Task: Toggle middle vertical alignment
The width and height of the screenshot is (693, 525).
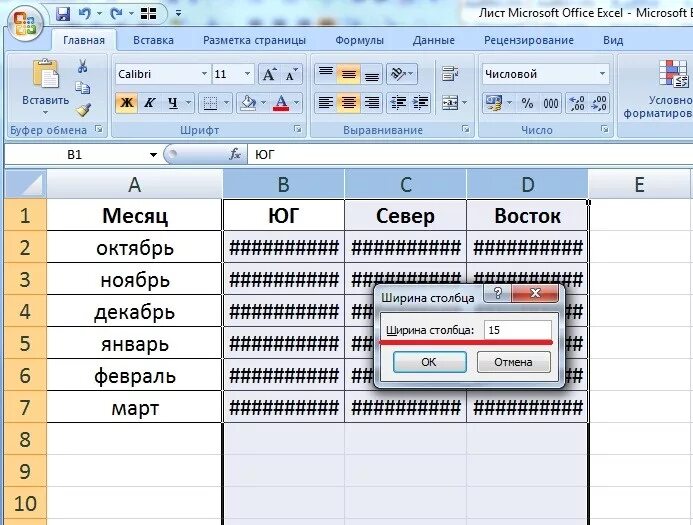Action: pyautogui.click(x=349, y=74)
